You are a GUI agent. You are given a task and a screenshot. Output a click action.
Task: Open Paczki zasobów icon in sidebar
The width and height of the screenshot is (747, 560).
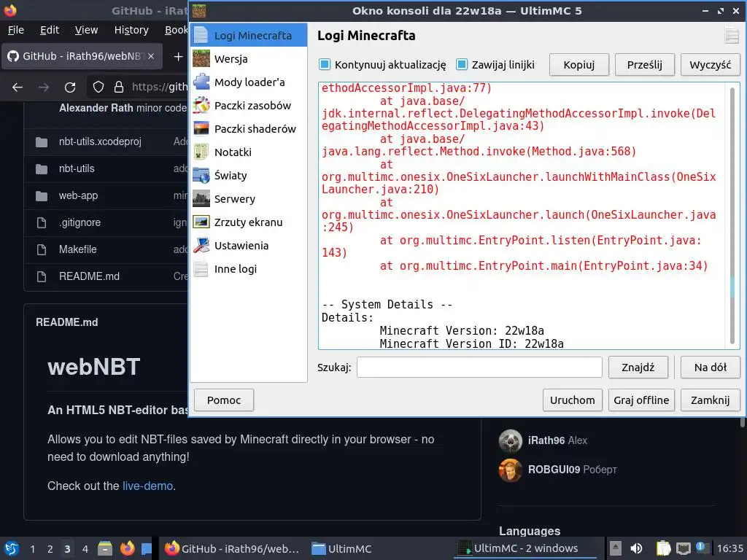[201, 105]
